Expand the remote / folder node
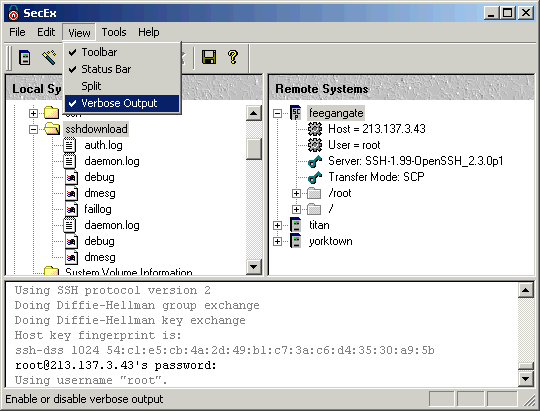 [296, 209]
